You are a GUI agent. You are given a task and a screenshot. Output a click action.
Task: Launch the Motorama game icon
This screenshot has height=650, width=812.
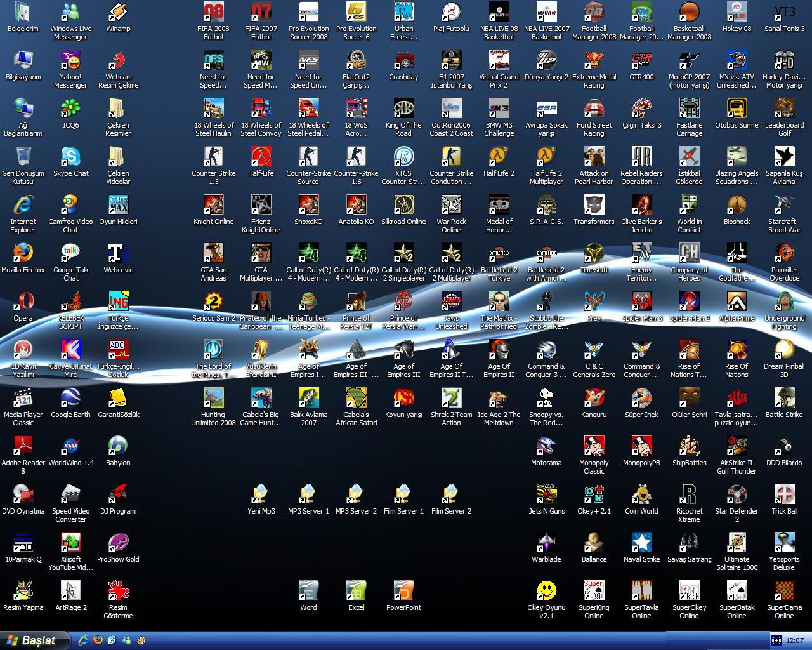coord(546,447)
